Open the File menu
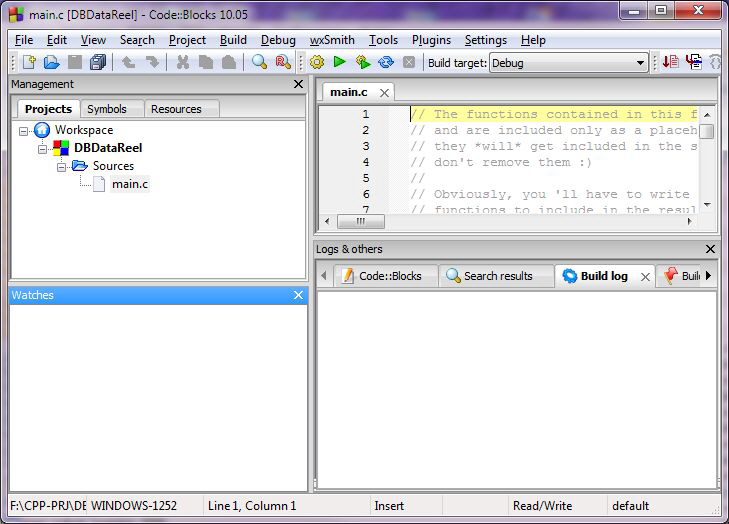This screenshot has width=729, height=524. (24, 40)
